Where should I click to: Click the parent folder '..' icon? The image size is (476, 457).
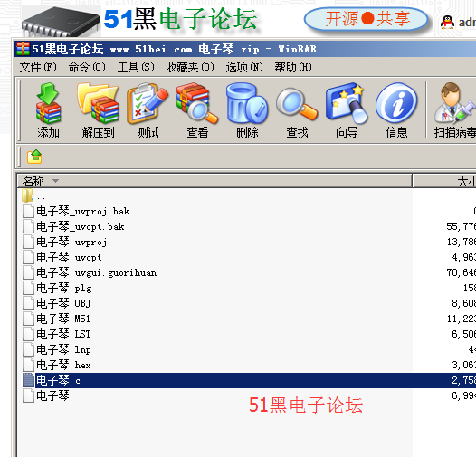pos(28,195)
